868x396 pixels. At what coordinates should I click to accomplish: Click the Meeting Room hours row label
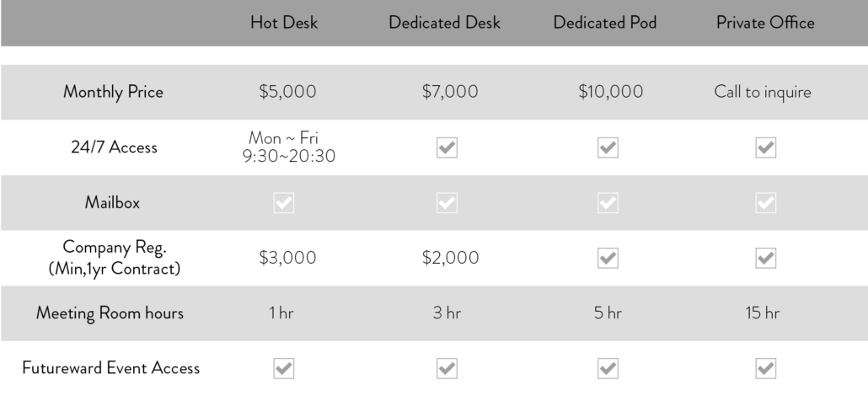click(x=110, y=313)
